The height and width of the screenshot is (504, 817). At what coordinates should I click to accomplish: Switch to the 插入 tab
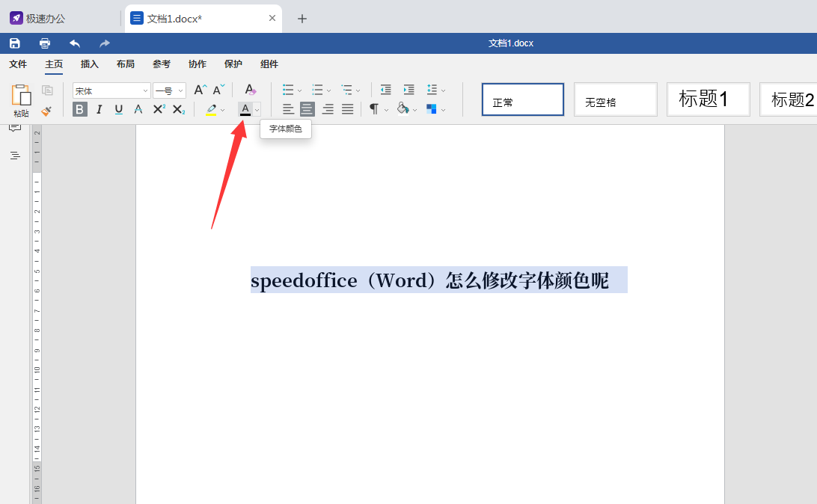click(x=90, y=64)
